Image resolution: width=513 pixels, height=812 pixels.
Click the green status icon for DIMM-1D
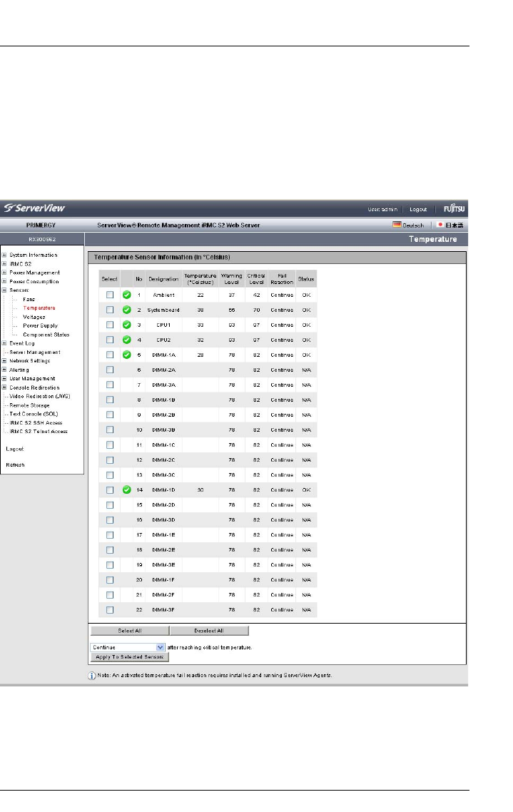pyautogui.click(x=127, y=489)
